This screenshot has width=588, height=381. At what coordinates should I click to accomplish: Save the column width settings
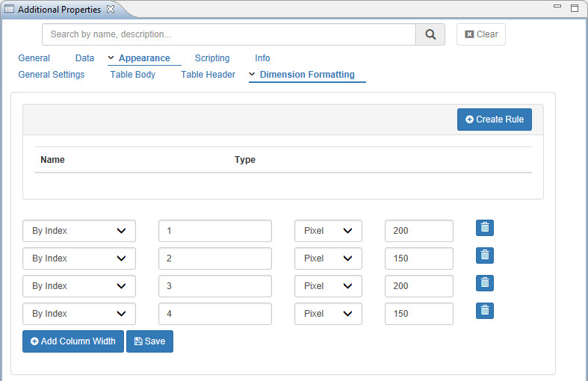149,341
